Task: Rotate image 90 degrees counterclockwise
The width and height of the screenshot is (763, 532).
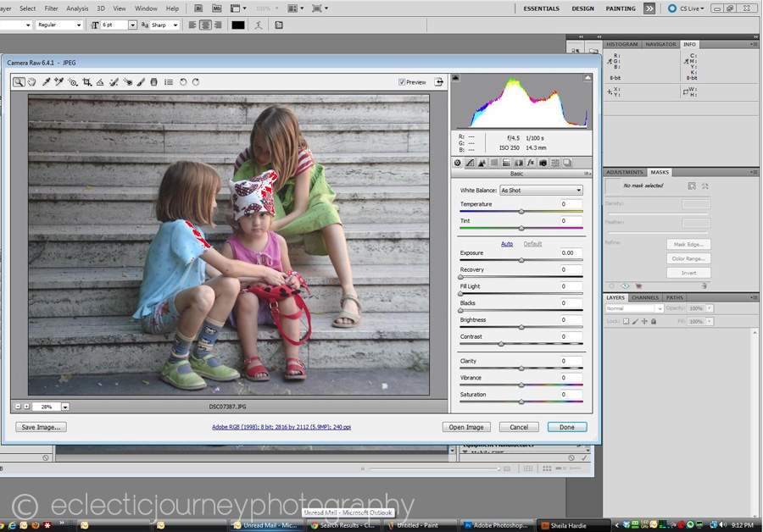Action: pyautogui.click(x=183, y=82)
